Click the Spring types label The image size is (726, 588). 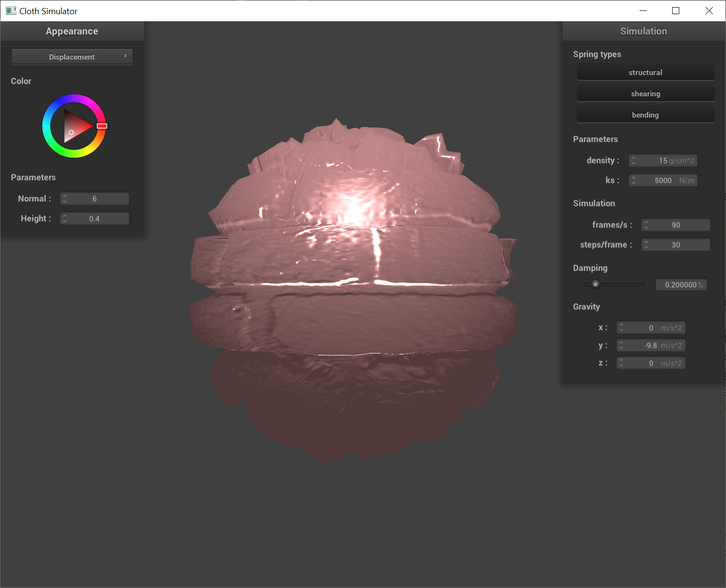pos(597,54)
